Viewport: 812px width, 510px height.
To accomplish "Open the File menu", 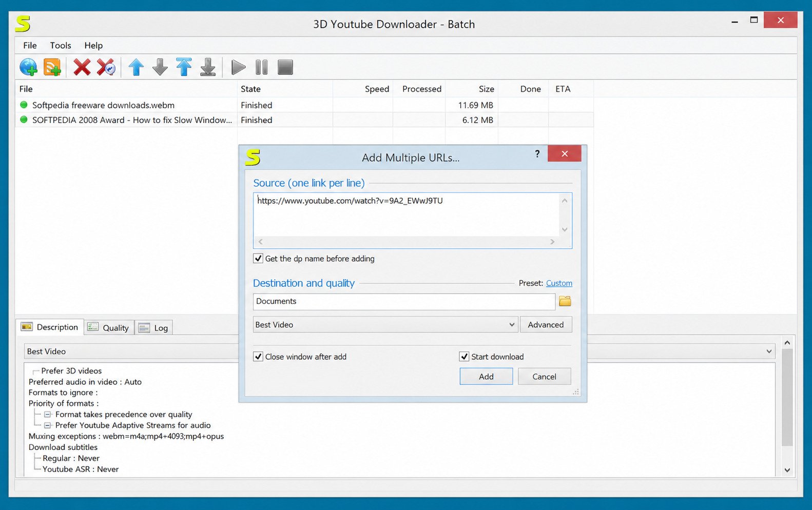I will [30, 45].
